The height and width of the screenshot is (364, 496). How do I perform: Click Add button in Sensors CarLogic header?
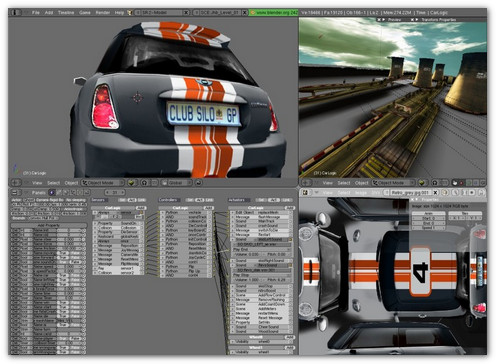pyautogui.click(x=140, y=208)
